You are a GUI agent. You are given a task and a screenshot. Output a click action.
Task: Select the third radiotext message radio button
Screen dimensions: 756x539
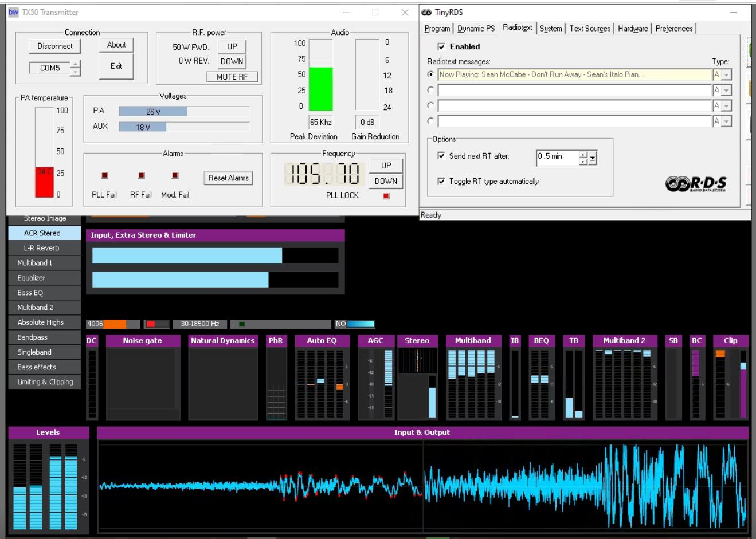point(430,105)
